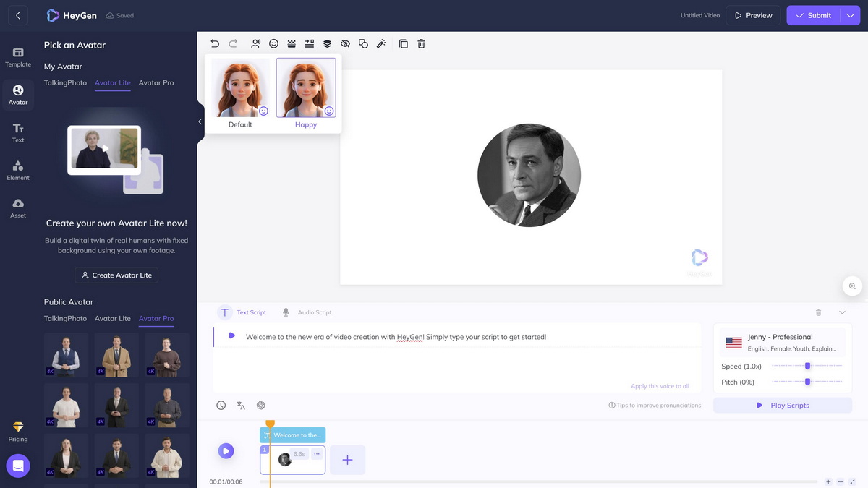
Task: Click the undo arrow in the toolbar
Action: [215, 44]
